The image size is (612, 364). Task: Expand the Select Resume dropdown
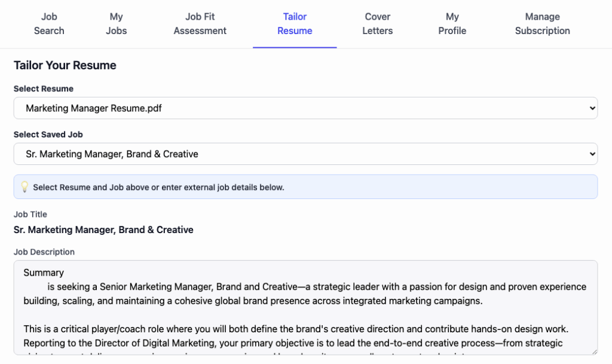[305, 108]
